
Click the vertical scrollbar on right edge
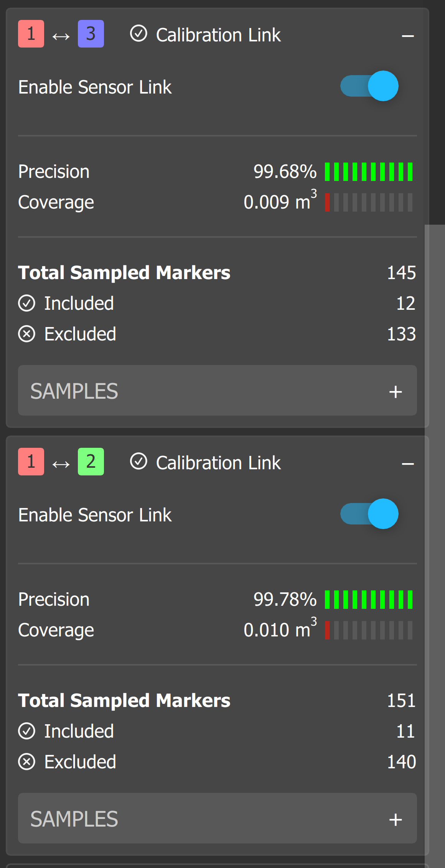click(x=435, y=537)
